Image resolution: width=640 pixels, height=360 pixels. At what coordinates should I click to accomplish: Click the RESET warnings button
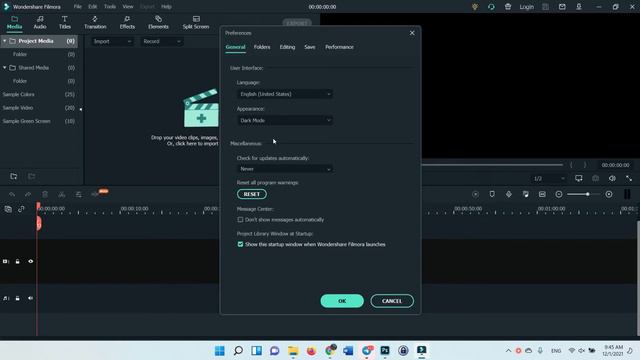[252, 194]
